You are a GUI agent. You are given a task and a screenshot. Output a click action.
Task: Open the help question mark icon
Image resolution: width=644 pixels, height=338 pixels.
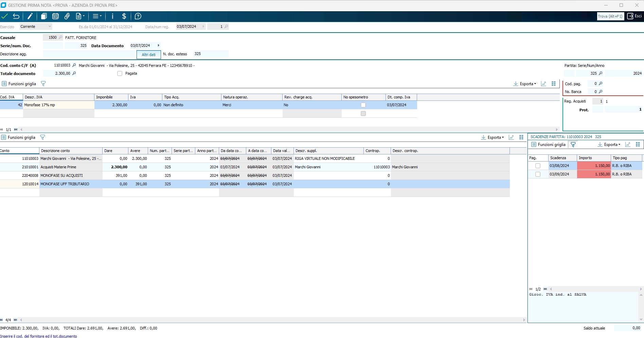click(x=138, y=16)
